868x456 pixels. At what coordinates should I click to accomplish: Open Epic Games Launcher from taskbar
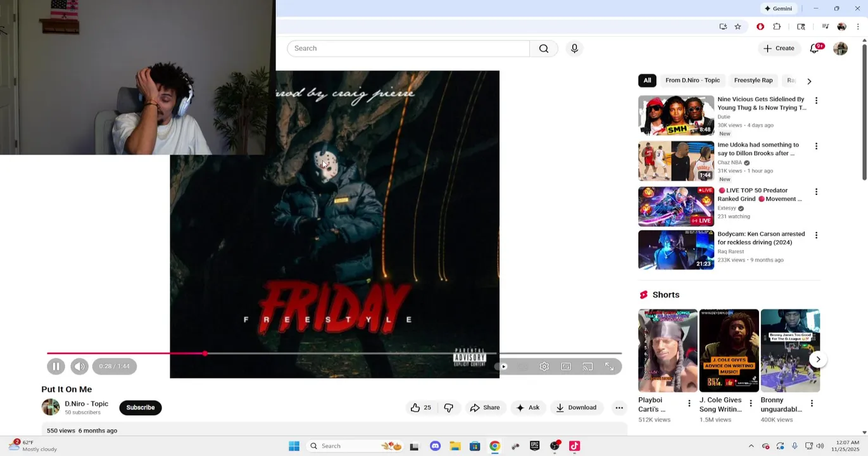pyautogui.click(x=535, y=446)
